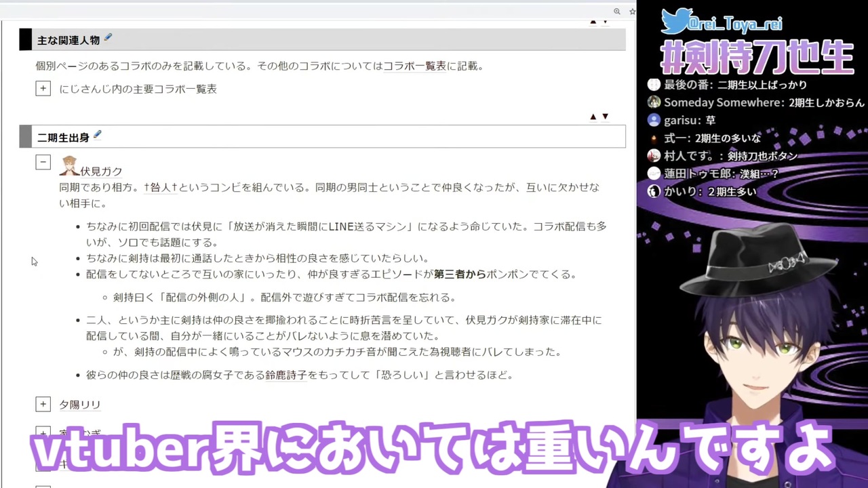868x488 pixels.
Task: Collapse the 伏見ガク entry with the minus button
Action: tap(43, 162)
